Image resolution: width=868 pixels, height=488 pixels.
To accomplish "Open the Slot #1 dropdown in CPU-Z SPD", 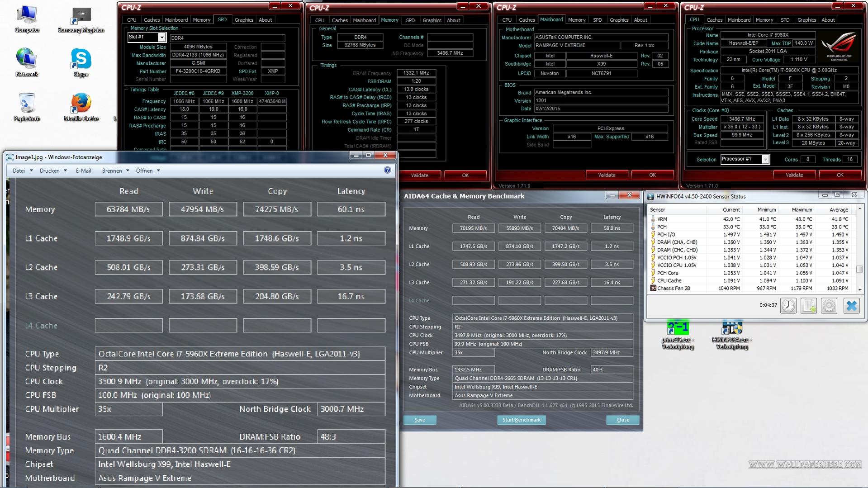I will [161, 38].
